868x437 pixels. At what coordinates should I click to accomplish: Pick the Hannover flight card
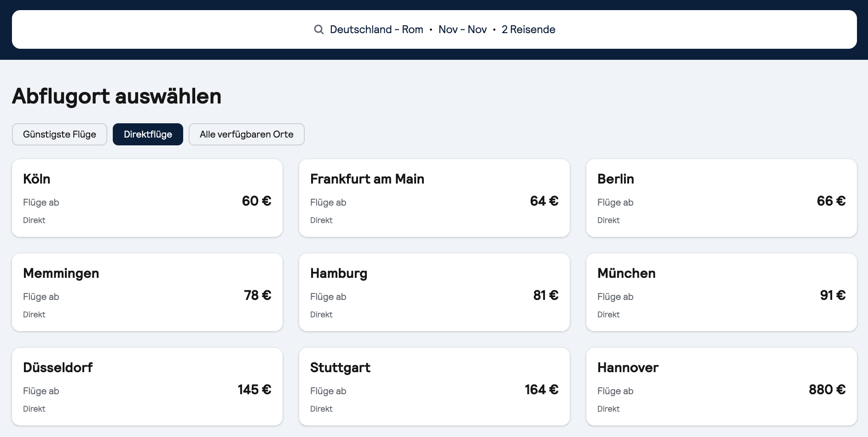(722, 387)
